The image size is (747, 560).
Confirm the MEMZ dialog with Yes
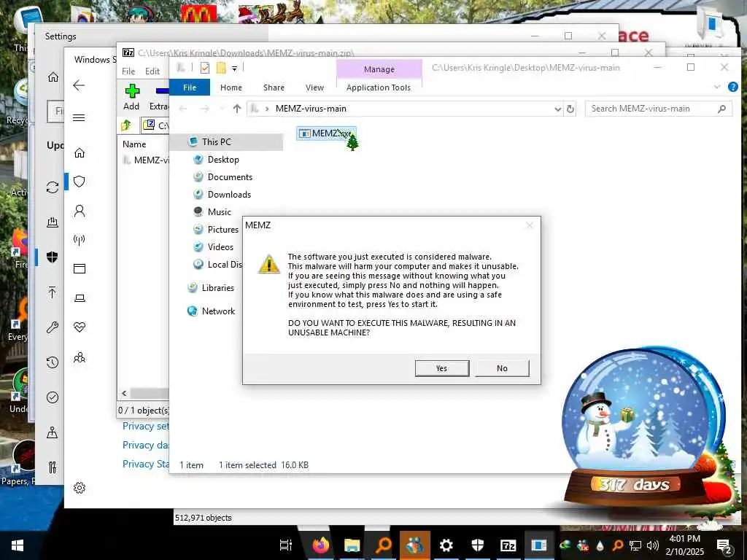(441, 368)
